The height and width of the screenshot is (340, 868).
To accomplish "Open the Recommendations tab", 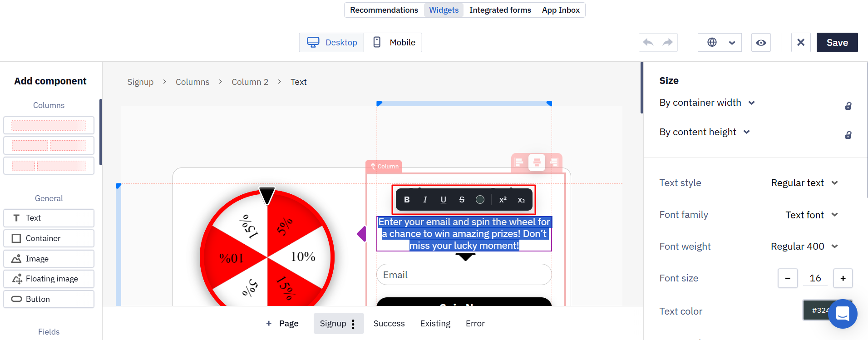I will pos(384,10).
